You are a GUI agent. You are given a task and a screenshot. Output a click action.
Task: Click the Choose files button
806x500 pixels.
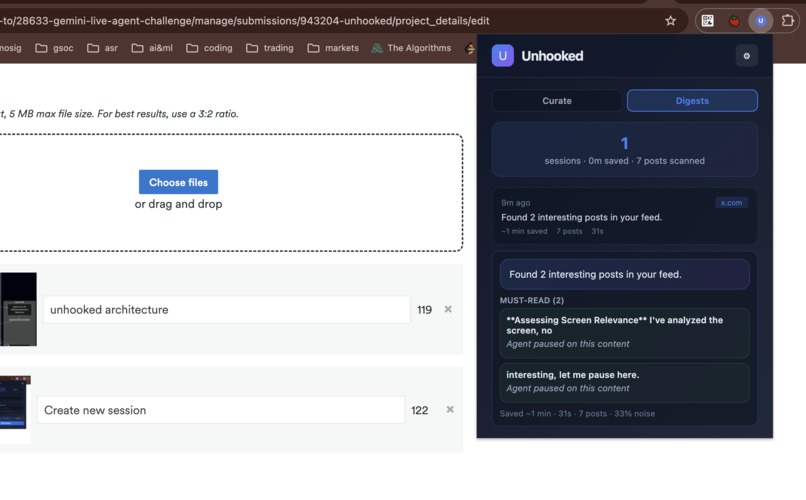178,182
